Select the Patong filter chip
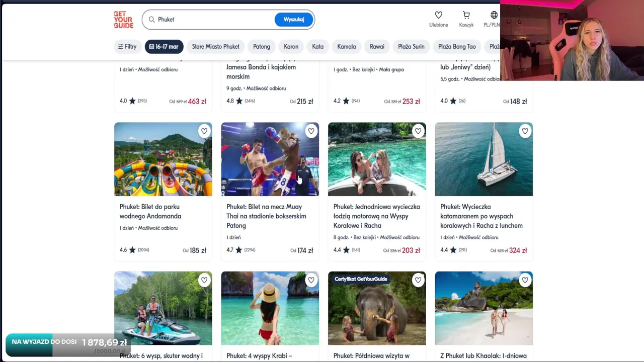Image resolution: width=644 pixels, height=362 pixels. click(262, 47)
